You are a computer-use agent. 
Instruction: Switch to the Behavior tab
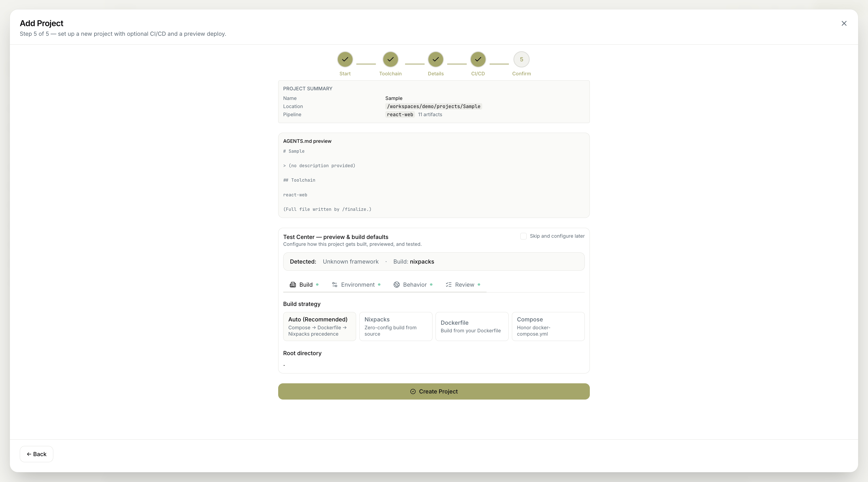413,285
